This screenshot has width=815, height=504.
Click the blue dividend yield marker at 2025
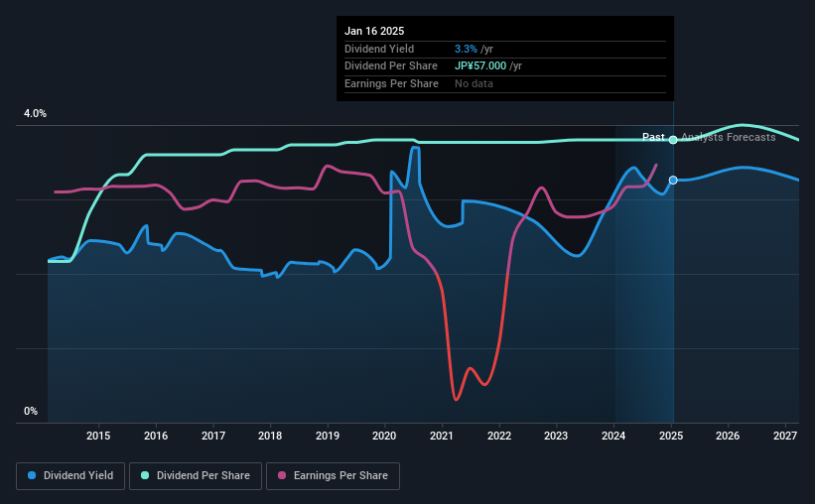pos(673,181)
